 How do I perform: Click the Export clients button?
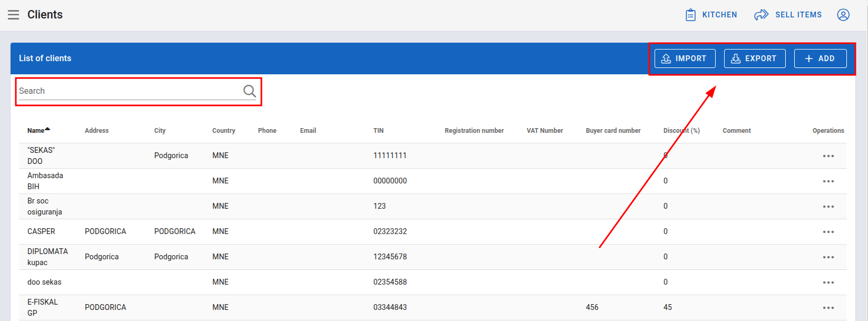[755, 59]
